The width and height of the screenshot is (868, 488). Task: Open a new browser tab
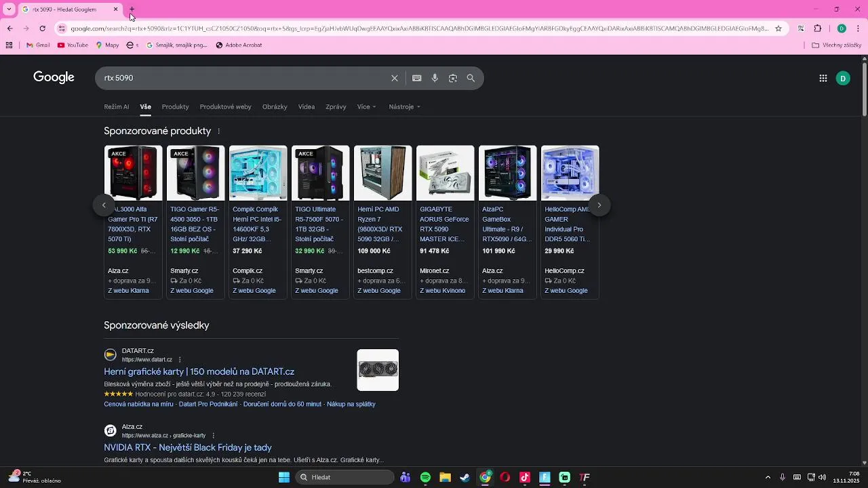(x=132, y=9)
